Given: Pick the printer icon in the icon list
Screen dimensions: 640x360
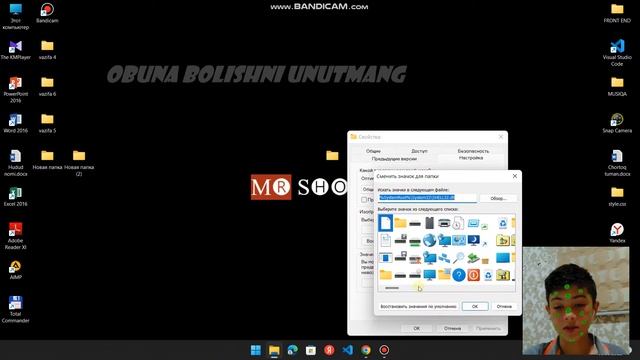Looking at the screenshot, I should click(444, 223).
